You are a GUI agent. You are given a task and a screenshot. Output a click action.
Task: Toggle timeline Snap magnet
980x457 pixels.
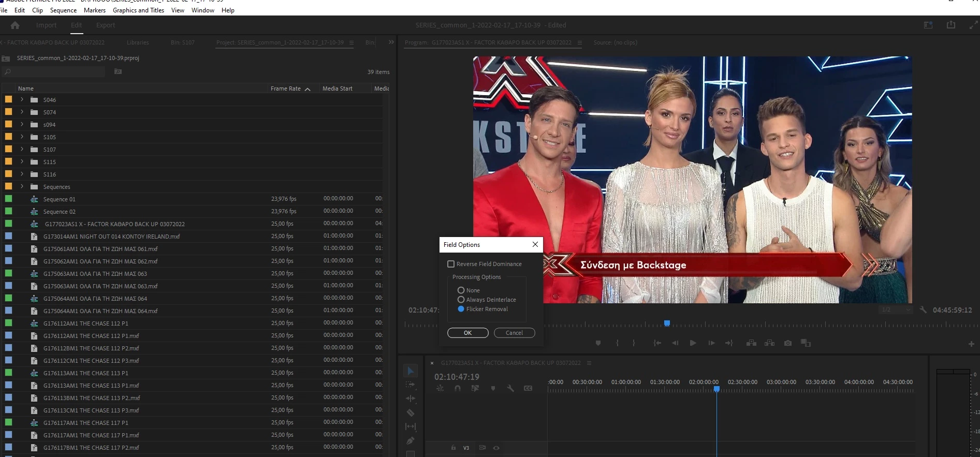click(458, 388)
